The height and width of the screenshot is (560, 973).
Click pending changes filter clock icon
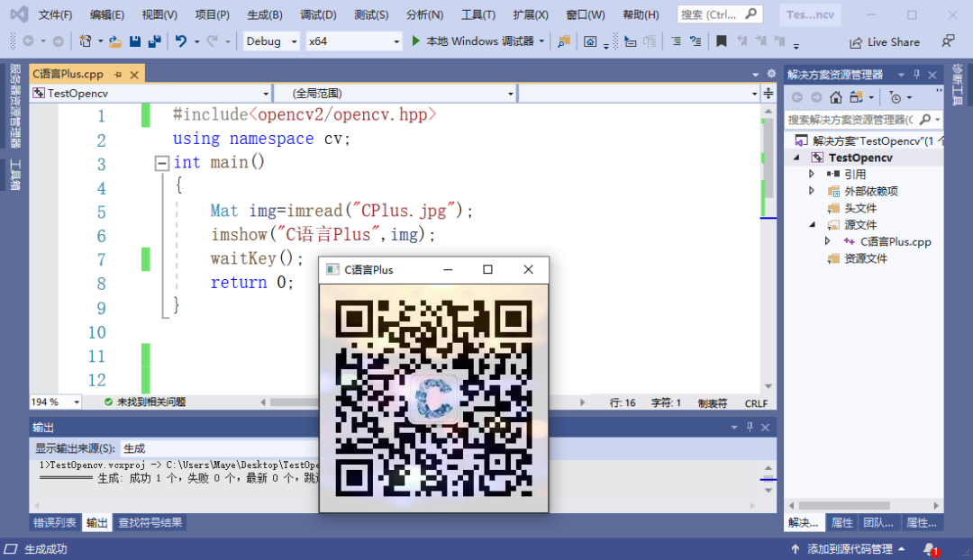coord(896,97)
